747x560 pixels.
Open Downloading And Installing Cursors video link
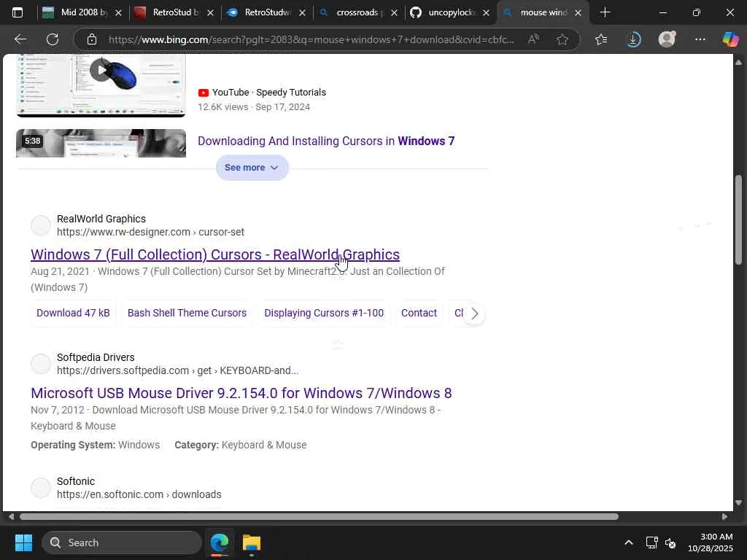[x=326, y=141]
